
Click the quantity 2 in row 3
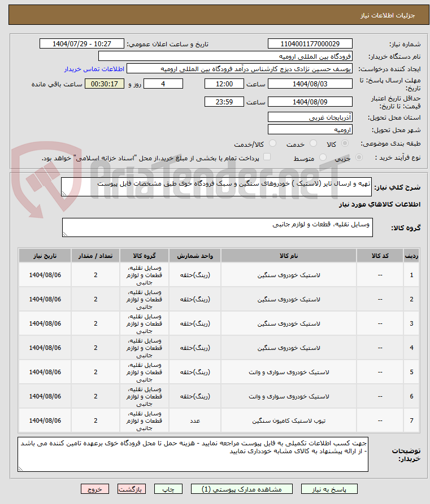click(x=95, y=324)
